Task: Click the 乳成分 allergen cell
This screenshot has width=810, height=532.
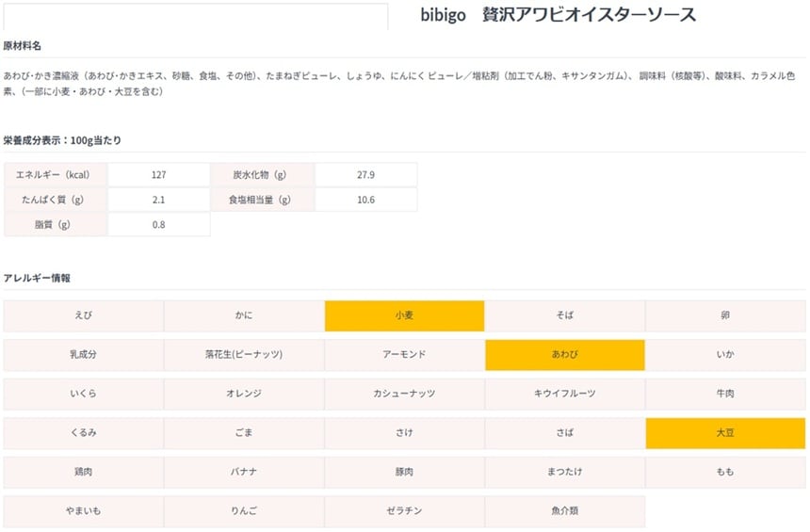Action: (84, 355)
